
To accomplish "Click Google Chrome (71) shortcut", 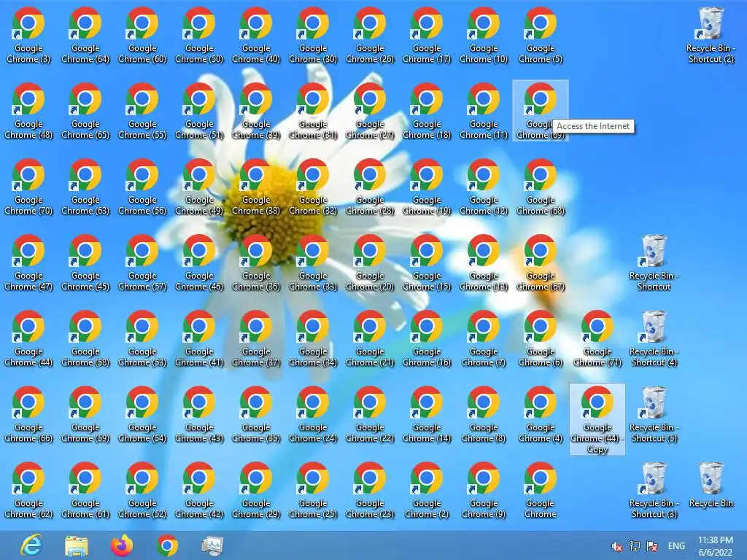I will click(597, 338).
